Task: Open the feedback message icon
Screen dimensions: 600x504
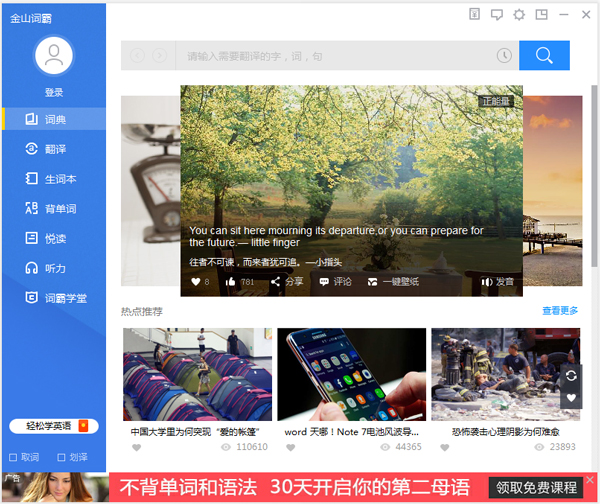Action: pos(497,15)
